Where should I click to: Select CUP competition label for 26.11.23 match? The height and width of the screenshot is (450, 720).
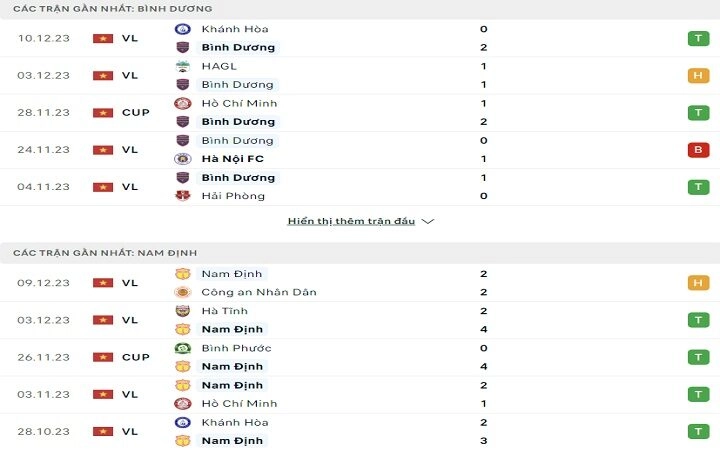click(136, 357)
